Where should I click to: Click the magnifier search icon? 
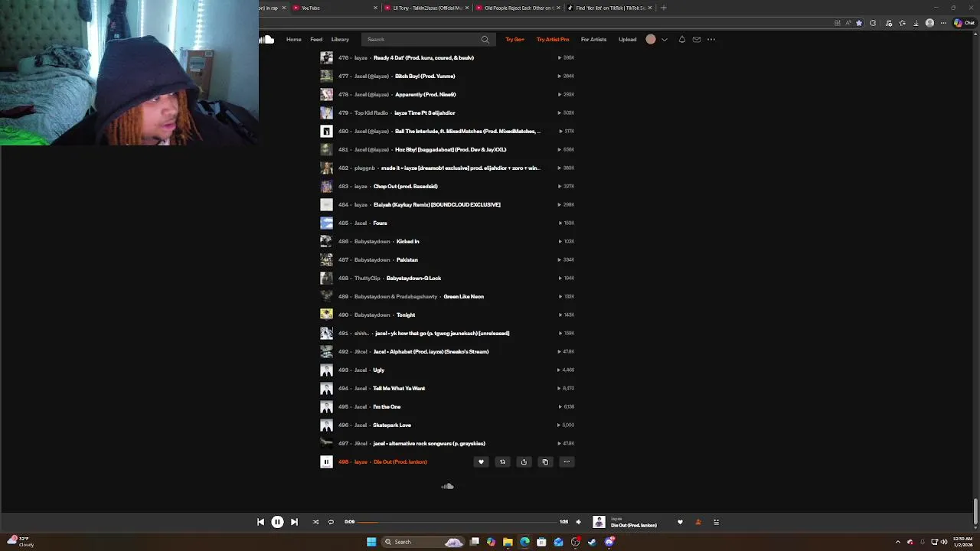485,39
